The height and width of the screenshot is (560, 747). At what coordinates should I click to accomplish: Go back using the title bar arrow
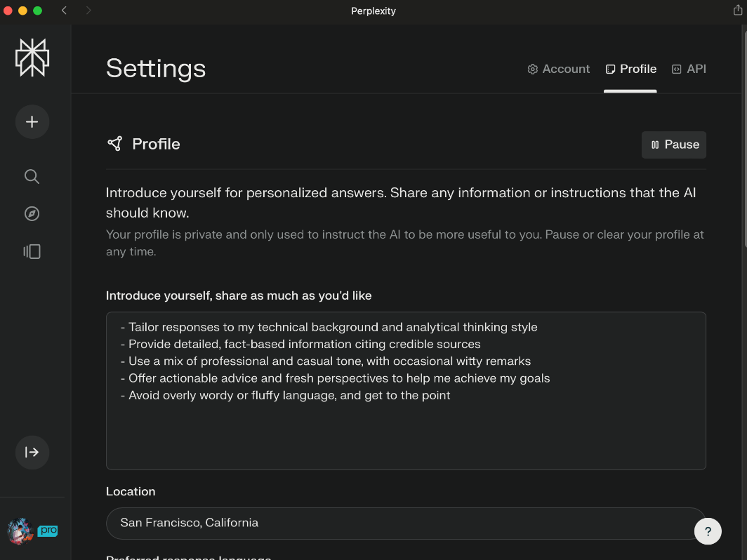pos(65,11)
